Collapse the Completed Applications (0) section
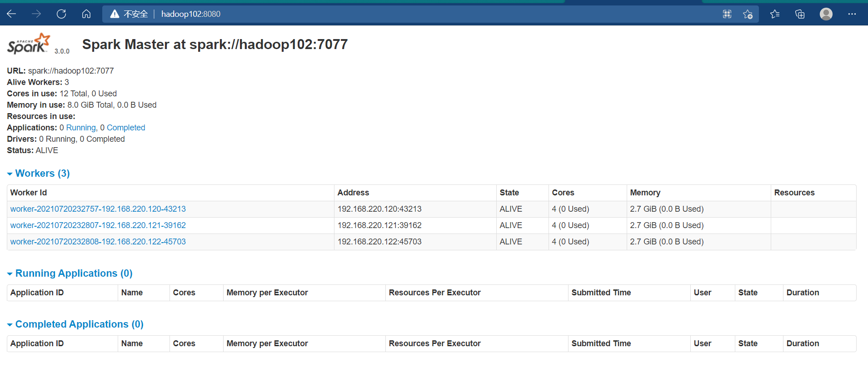The width and height of the screenshot is (868, 378). pos(75,324)
